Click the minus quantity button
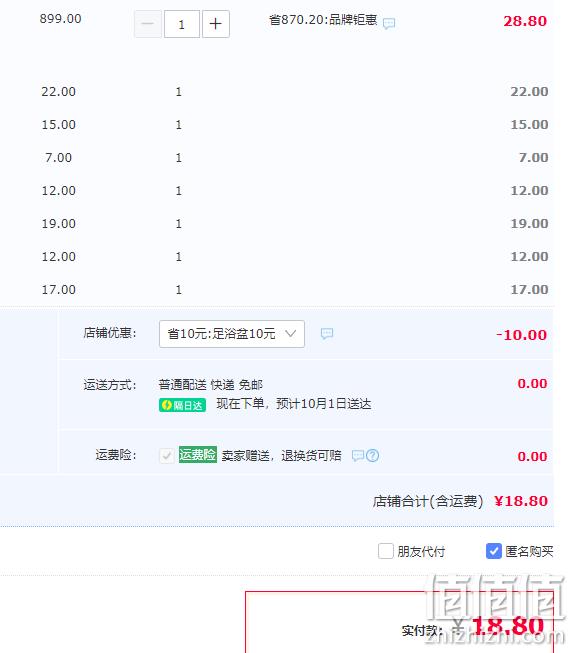574x653 pixels. pos(148,24)
